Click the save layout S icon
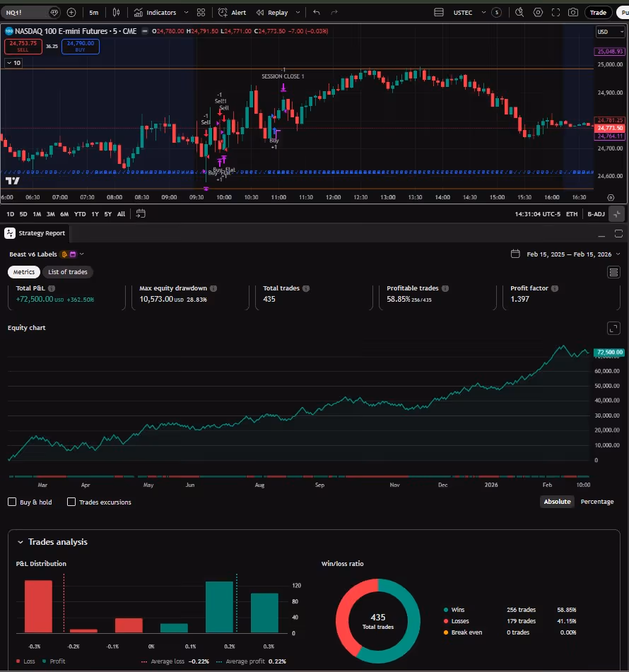Screen dimensions: 629x672 (x=497, y=13)
